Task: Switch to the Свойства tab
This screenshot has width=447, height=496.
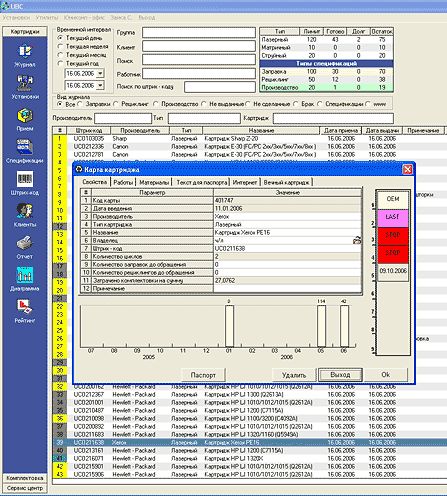Action: coord(95,182)
